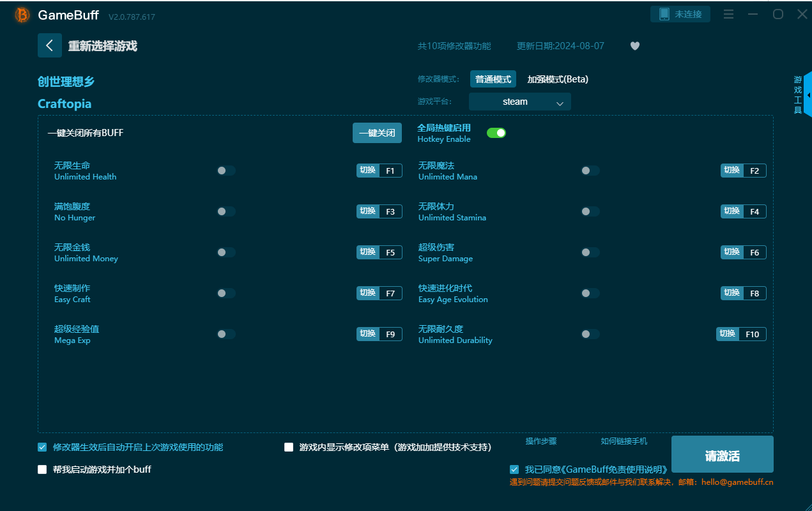The image size is (812, 511).
Task: Click 切换 button for F2 hotkey
Action: (732, 171)
